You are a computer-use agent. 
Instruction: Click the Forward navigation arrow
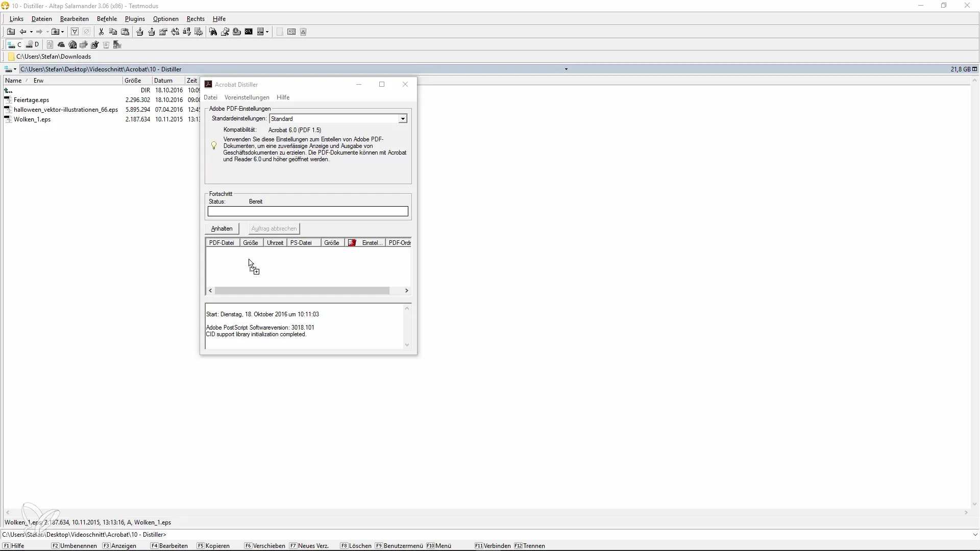pyautogui.click(x=39, y=32)
